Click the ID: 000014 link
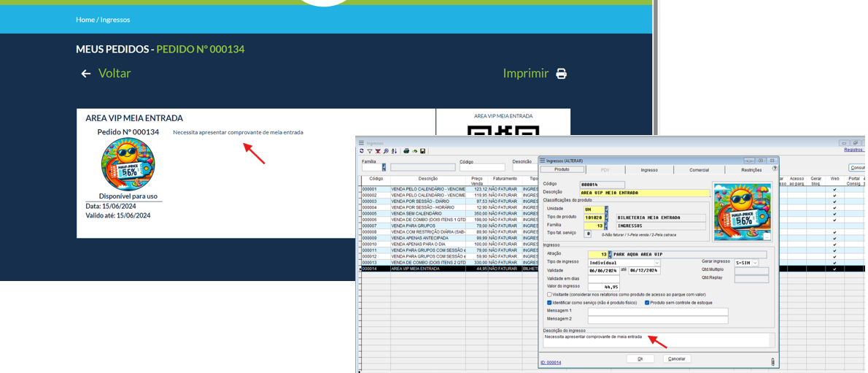This screenshot has width=868, height=373. 550,363
